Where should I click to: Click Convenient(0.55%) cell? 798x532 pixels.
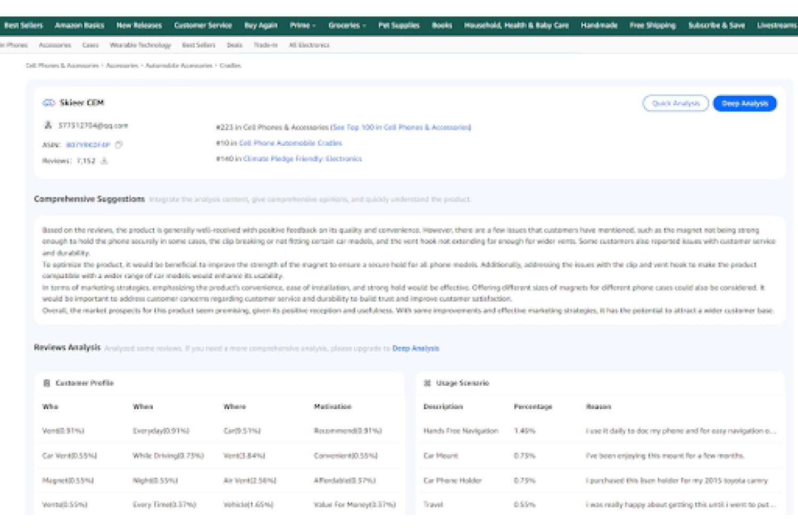coord(346,456)
